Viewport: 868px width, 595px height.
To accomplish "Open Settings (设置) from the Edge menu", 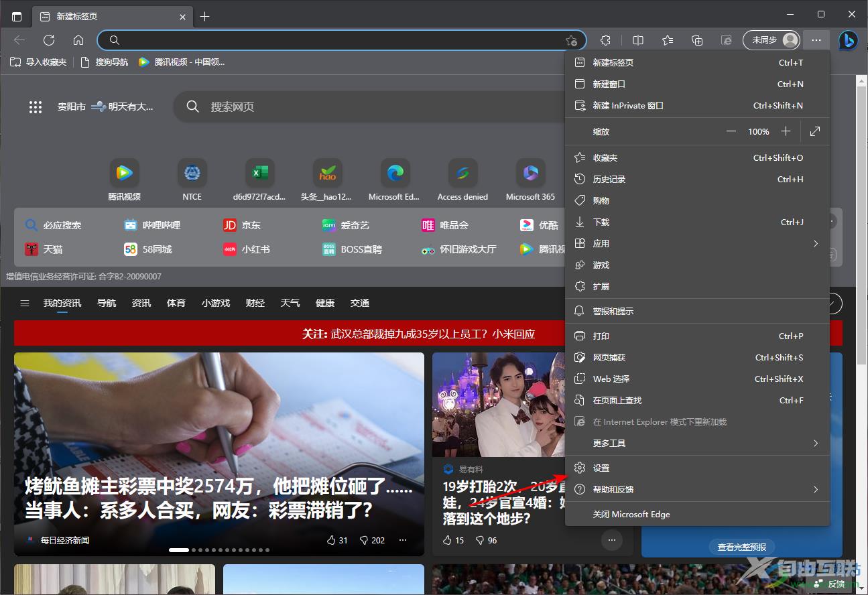I will pos(697,468).
